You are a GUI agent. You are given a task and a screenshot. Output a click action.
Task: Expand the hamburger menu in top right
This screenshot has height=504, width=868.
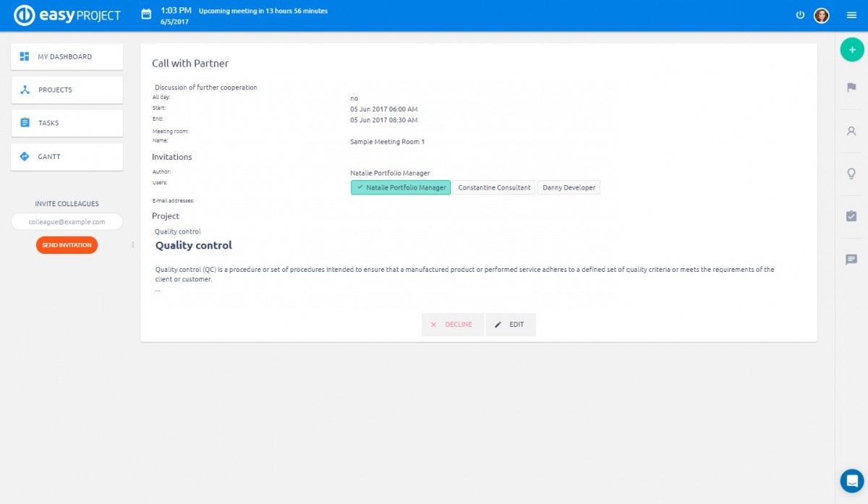pyautogui.click(x=851, y=15)
